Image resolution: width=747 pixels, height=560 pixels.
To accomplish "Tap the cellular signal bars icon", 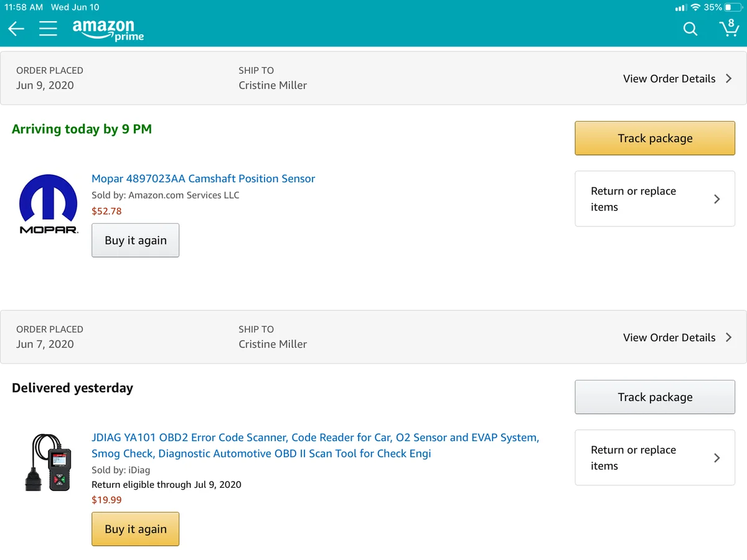I will coord(680,7).
